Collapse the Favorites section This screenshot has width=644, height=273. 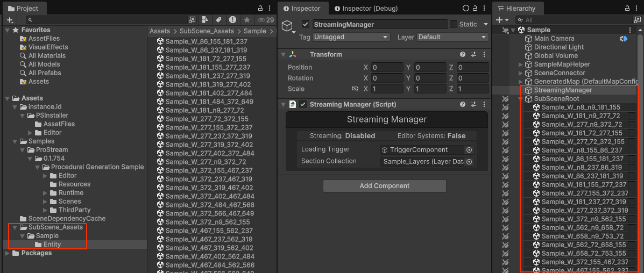coord(8,30)
